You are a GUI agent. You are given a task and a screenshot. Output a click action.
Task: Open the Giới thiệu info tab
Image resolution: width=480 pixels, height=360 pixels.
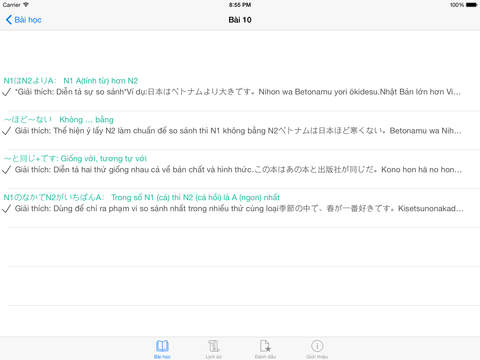[x=317, y=349]
